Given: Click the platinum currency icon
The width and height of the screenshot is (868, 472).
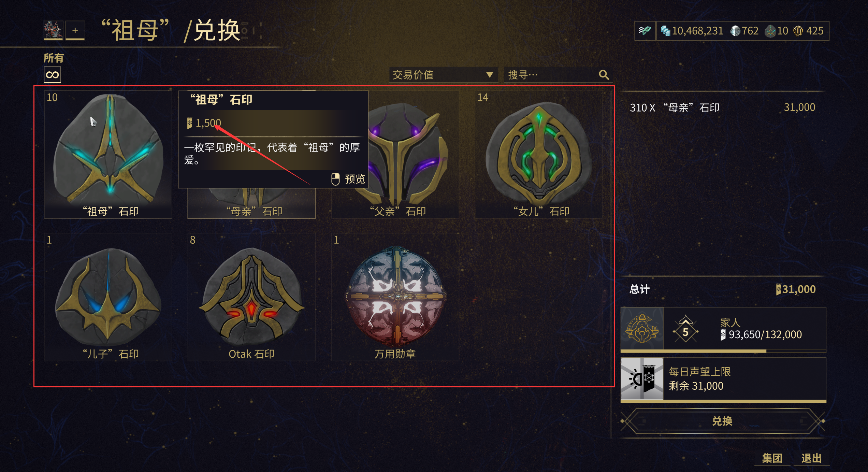Looking at the screenshot, I should (x=735, y=31).
